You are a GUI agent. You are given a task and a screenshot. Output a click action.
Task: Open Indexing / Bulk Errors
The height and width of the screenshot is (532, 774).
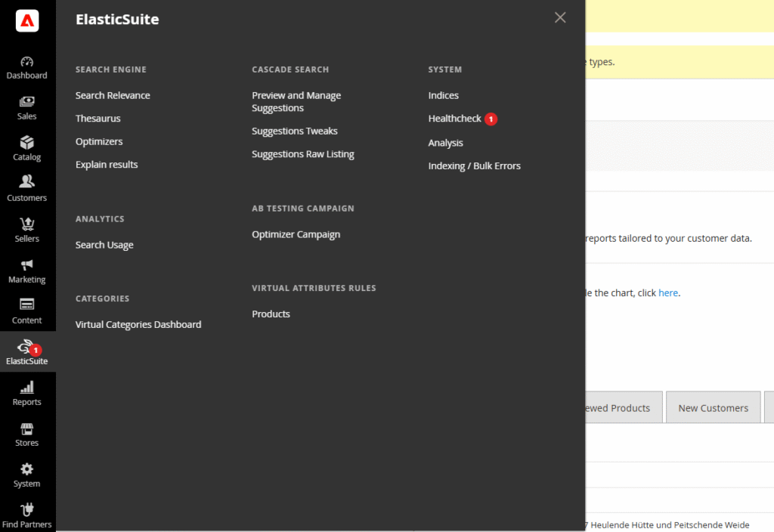[474, 165]
